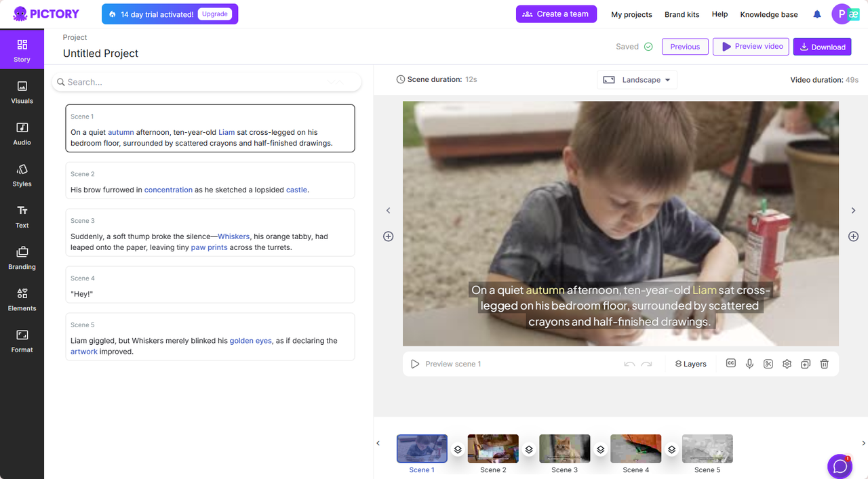Viewport: 868px width, 479px height.
Task: Open the Layers panel
Action: [x=690, y=364]
